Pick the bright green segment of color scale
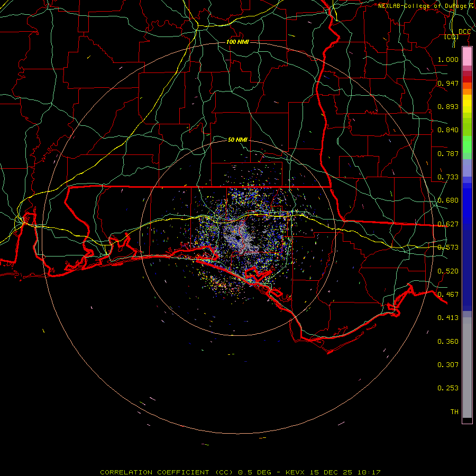The image size is (476, 476). coord(467,144)
